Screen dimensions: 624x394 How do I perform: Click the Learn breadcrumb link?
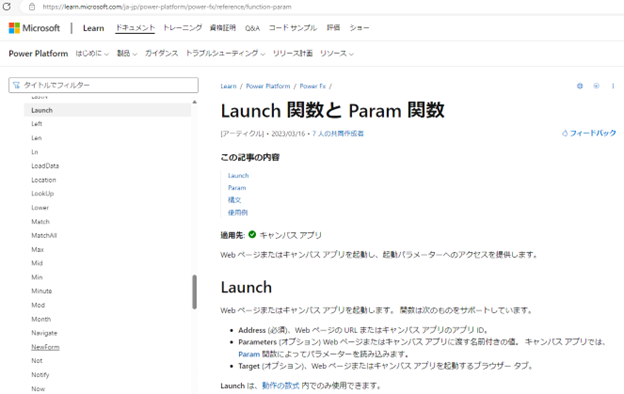[x=228, y=86]
